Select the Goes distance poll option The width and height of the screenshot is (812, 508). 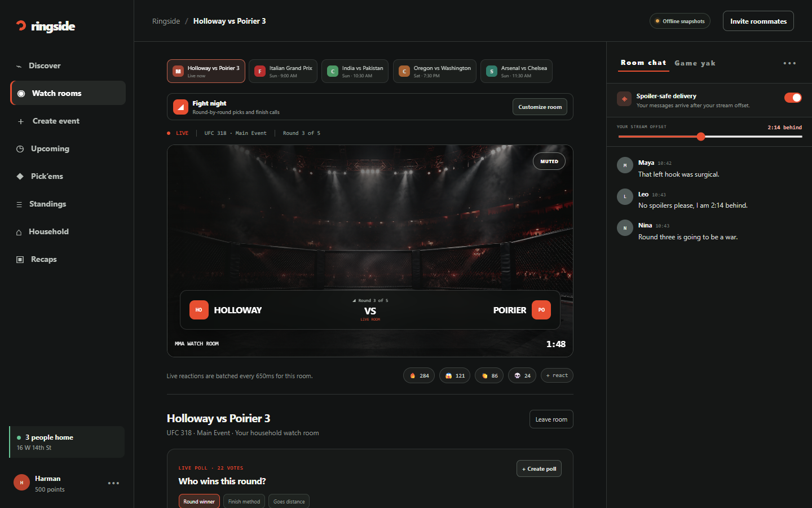[x=289, y=501]
